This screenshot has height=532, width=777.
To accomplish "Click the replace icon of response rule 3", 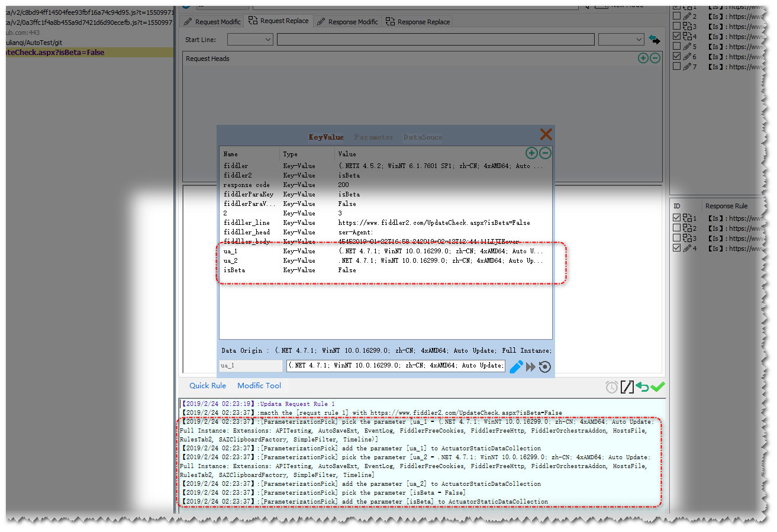I will 687,238.
